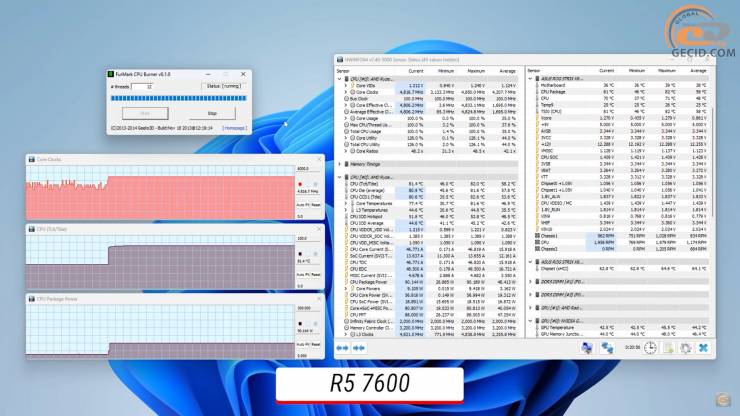Expand the Core Clocks sensor row

pyautogui.click(x=346, y=92)
